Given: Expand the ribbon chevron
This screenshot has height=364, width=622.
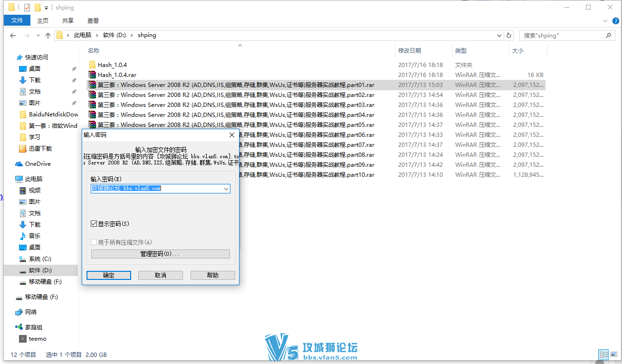Looking at the screenshot, I should [605, 21].
